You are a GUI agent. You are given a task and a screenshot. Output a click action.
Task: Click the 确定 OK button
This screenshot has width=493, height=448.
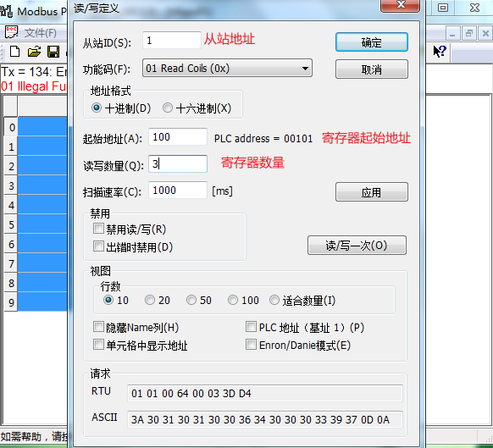click(x=372, y=42)
